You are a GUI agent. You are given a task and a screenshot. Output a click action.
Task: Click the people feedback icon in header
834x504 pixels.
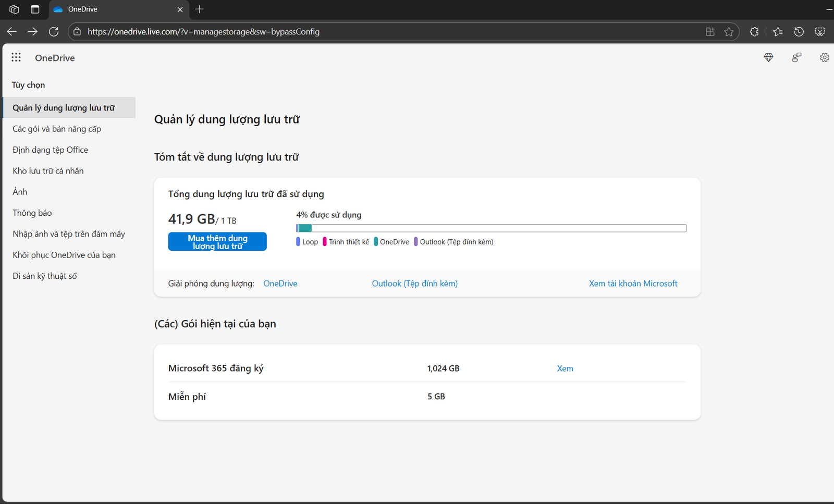(x=796, y=57)
